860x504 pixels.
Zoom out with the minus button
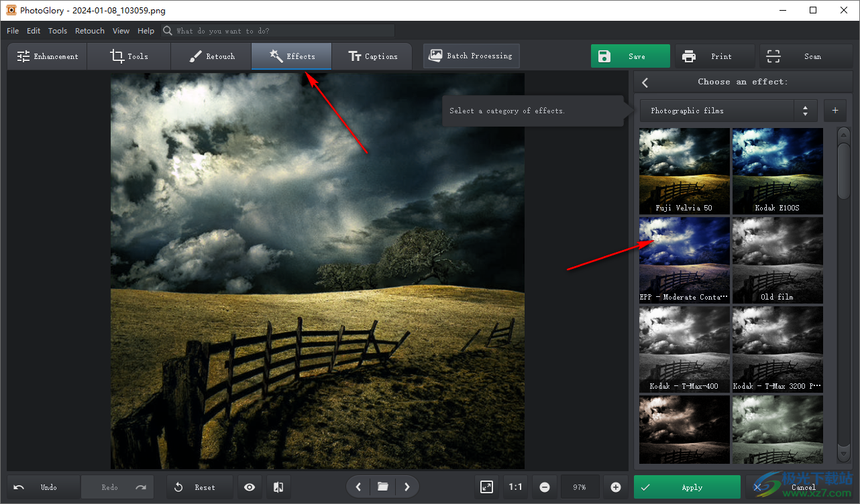click(x=545, y=487)
